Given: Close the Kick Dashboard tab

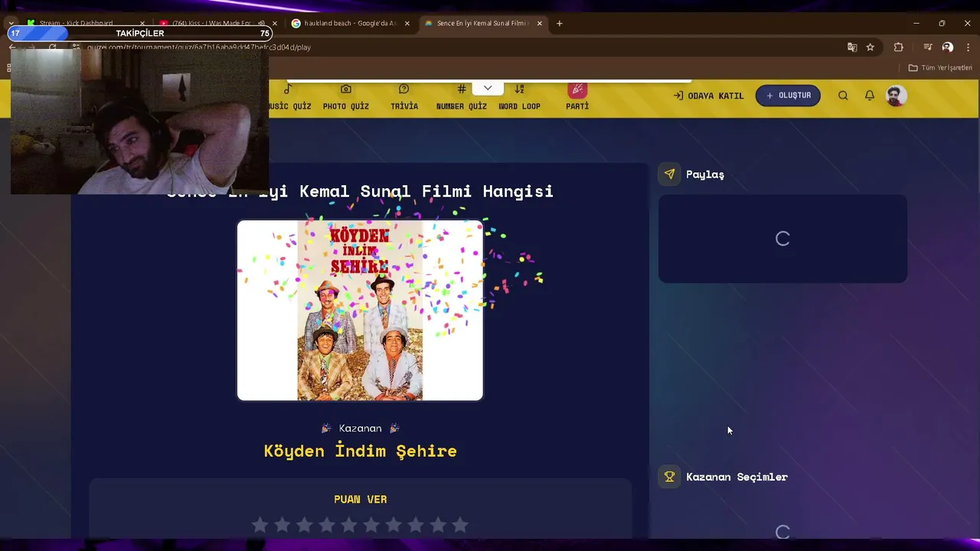Looking at the screenshot, I should 142,24.
